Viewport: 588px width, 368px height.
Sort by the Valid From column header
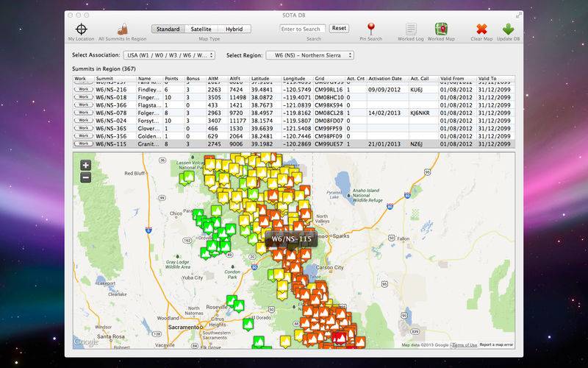[x=457, y=79]
